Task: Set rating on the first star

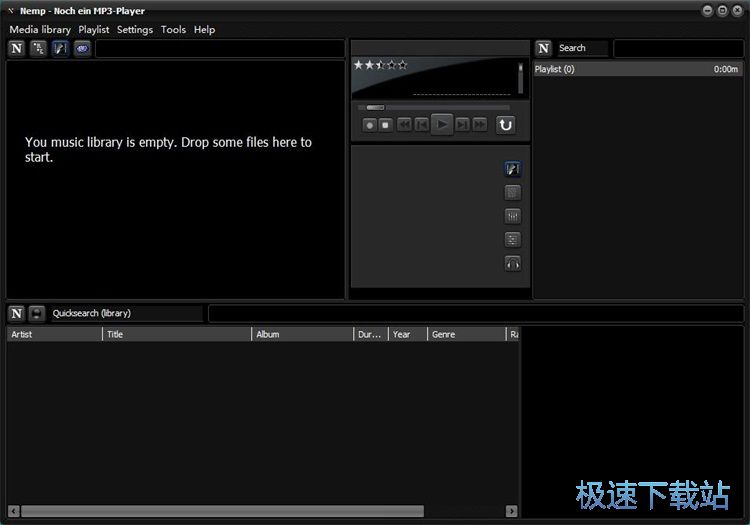Action: point(358,65)
